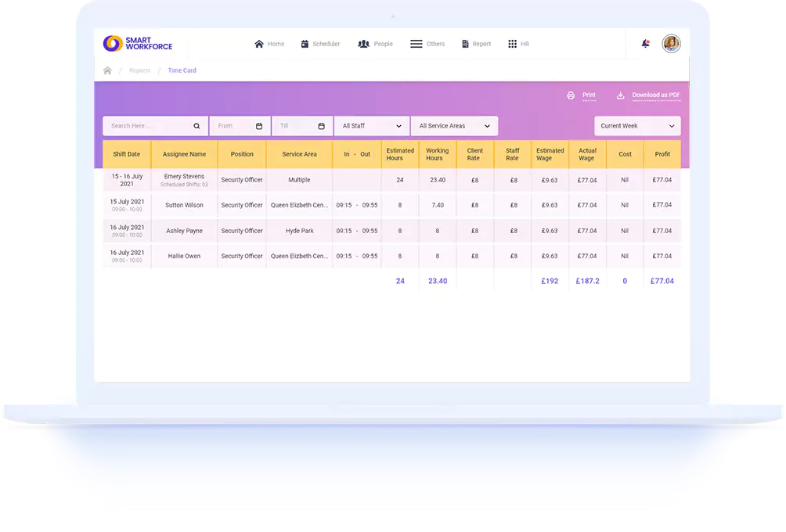The height and width of the screenshot is (532, 786).
Task: Click the download arrow icon
Action: click(x=621, y=95)
